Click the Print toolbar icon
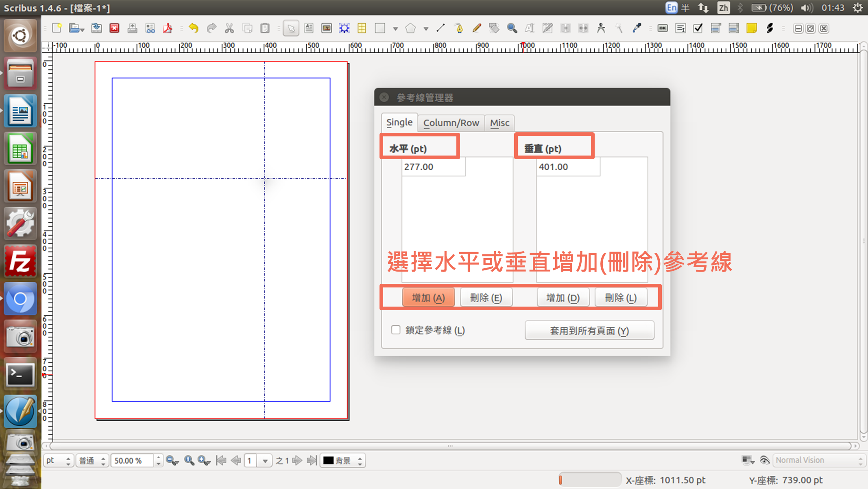Viewport: 868px width, 489px height. point(132,28)
